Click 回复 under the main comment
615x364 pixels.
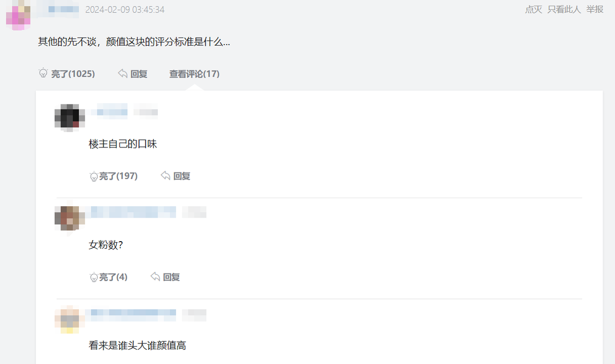coord(139,74)
